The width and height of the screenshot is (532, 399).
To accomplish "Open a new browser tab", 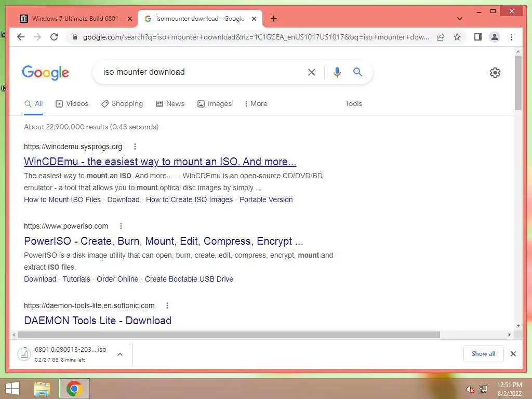I will pyautogui.click(x=274, y=19).
